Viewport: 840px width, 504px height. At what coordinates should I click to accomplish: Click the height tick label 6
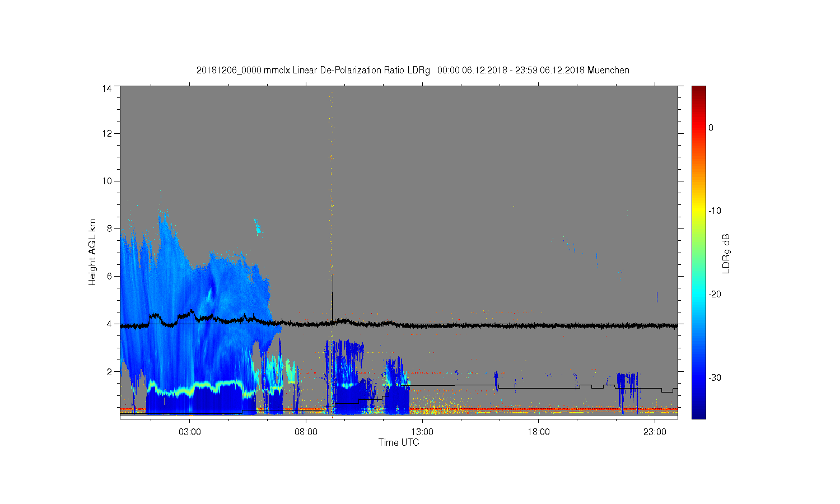tap(109, 276)
